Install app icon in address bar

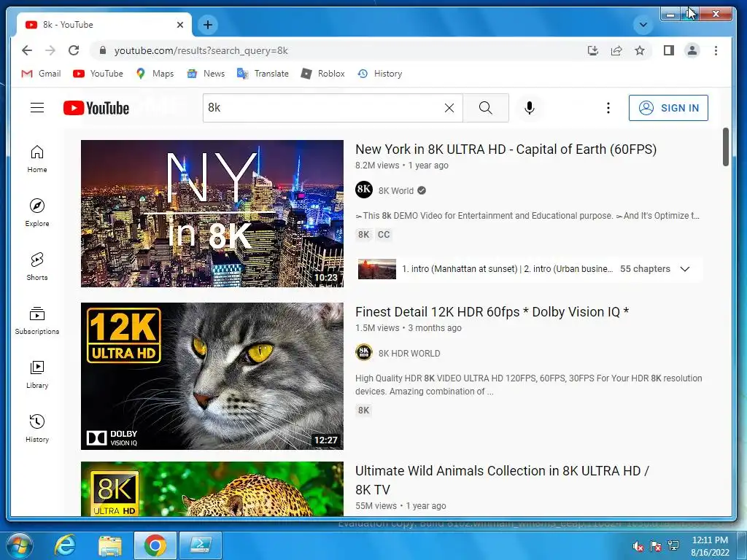(x=592, y=50)
